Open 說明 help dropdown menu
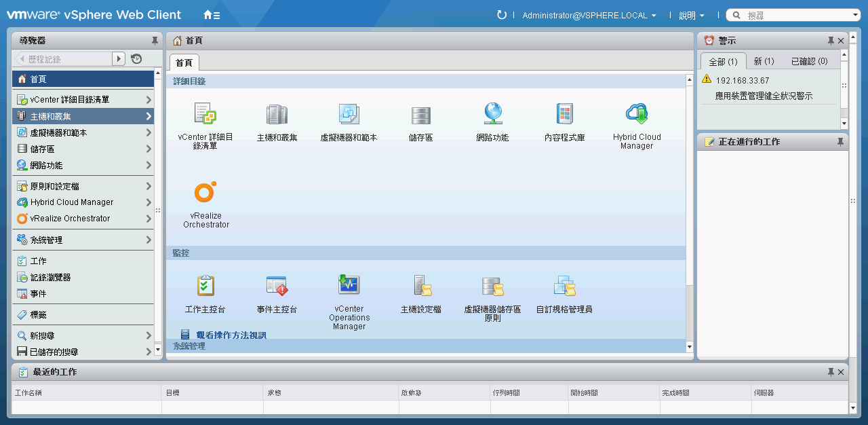This screenshot has height=425, width=868. tap(692, 15)
